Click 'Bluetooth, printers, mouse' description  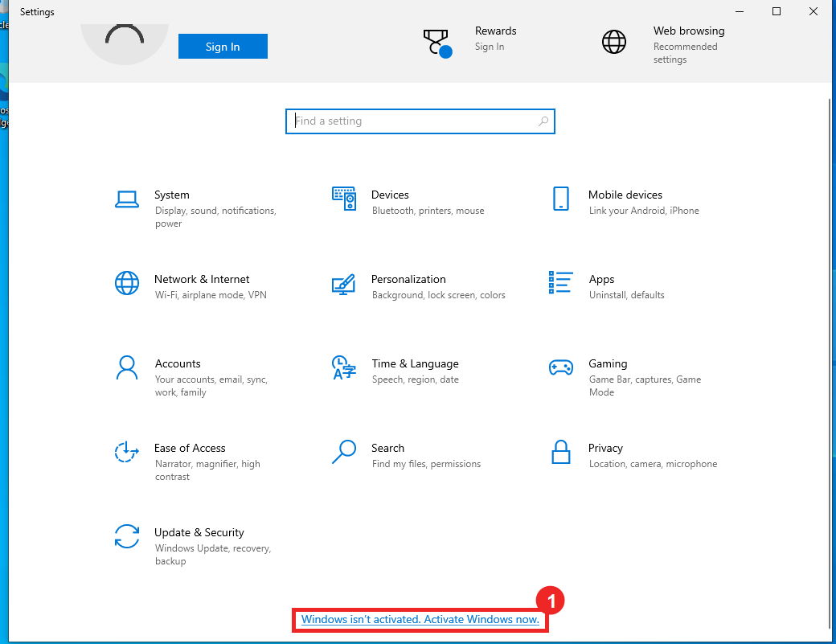428,211
